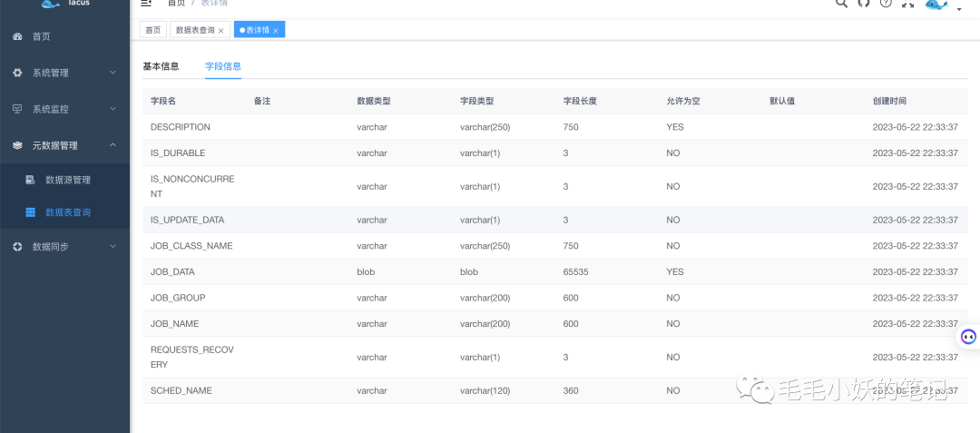Click the 首页 breadcrumb link
The height and width of the screenshot is (433, 980).
176,3
